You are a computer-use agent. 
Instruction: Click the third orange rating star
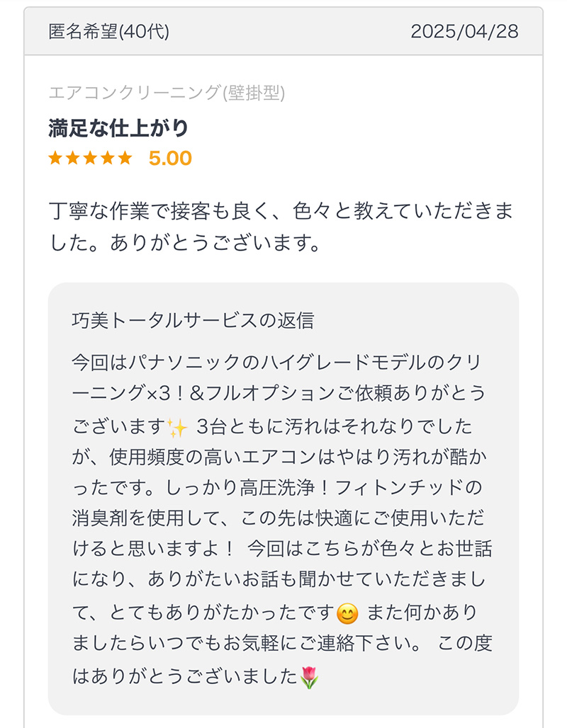coord(90,158)
